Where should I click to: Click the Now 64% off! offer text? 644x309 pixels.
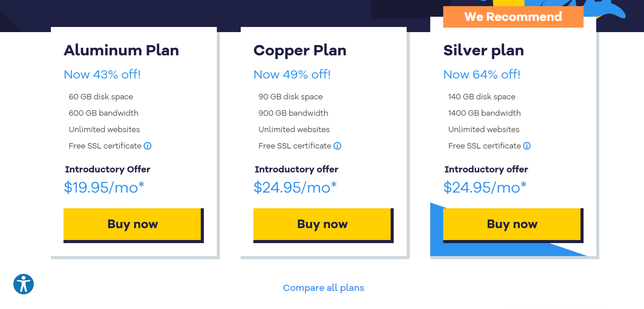tap(482, 74)
